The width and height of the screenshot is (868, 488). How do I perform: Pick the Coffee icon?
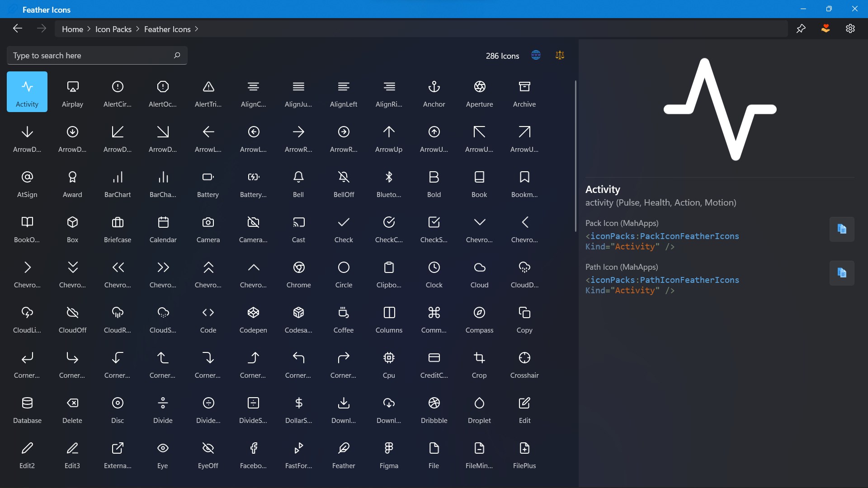344,318
